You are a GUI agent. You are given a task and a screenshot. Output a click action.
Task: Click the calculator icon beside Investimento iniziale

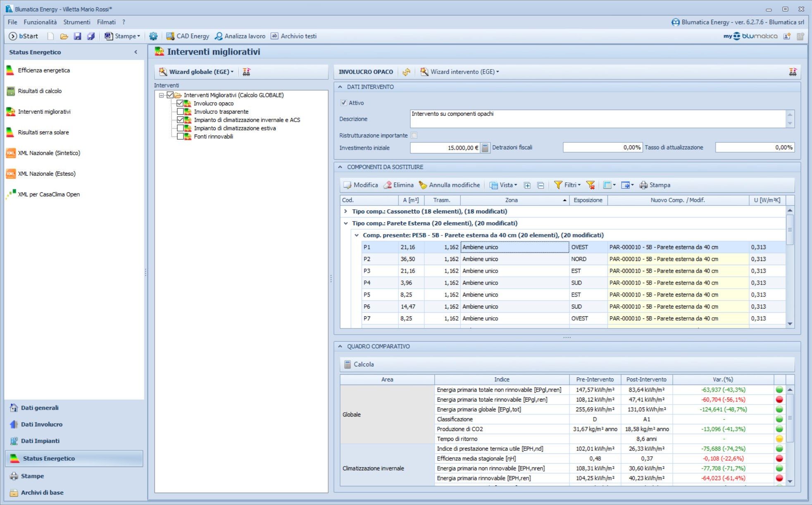(x=485, y=148)
